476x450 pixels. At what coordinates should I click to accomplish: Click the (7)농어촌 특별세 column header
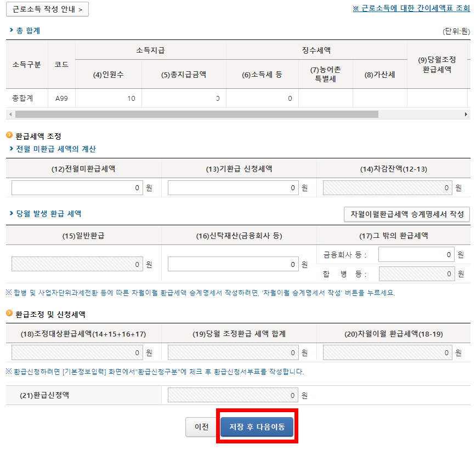coord(325,75)
